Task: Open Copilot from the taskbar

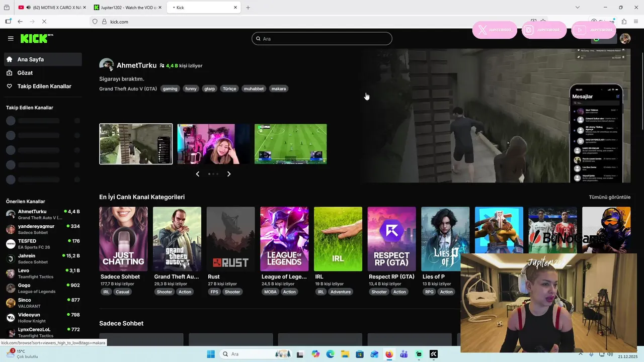Action: [x=315, y=354]
